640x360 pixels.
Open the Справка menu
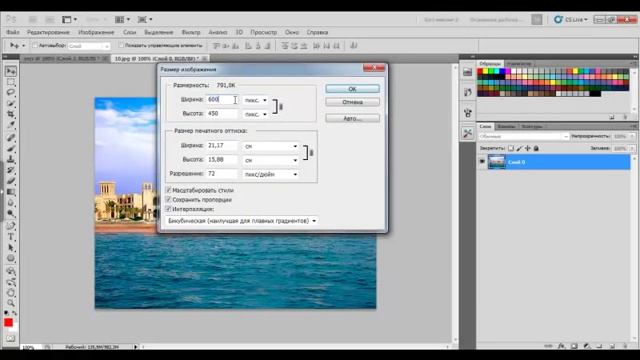point(317,32)
